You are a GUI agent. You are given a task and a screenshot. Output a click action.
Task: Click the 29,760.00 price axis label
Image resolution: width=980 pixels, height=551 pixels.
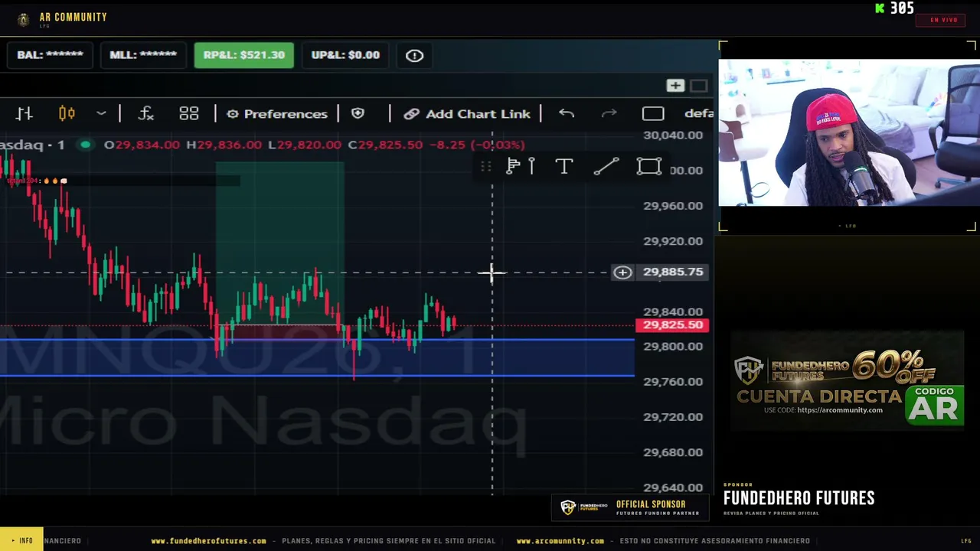673,382
